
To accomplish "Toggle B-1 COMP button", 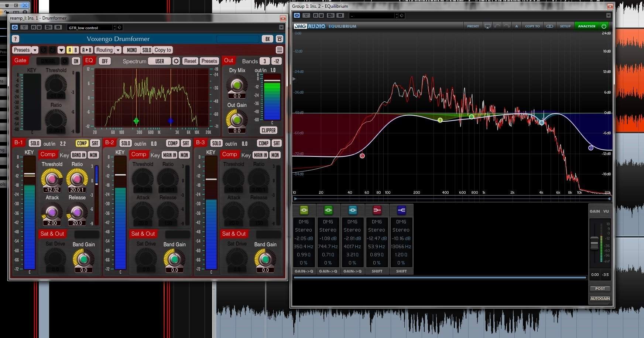I will [x=82, y=143].
